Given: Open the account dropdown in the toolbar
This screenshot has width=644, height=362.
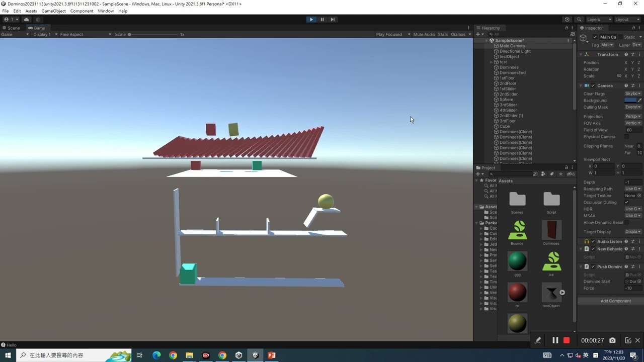Looking at the screenshot, I should tap(12, 20).
